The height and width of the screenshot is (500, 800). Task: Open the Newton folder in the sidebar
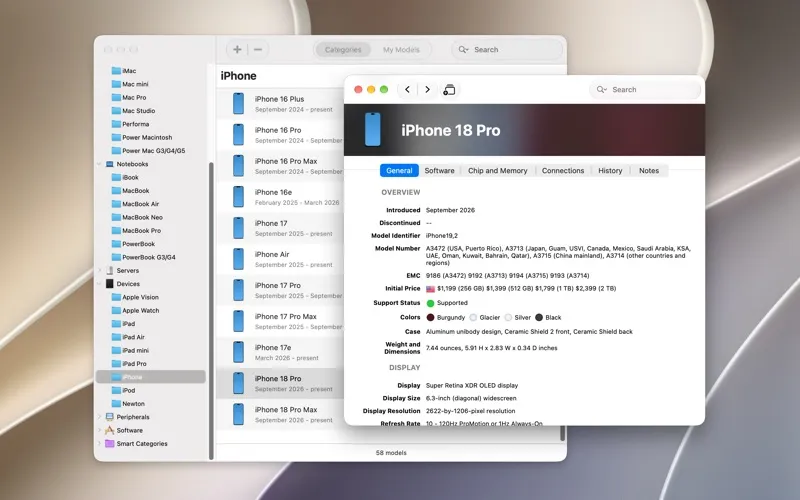click(x=128, y=404)
